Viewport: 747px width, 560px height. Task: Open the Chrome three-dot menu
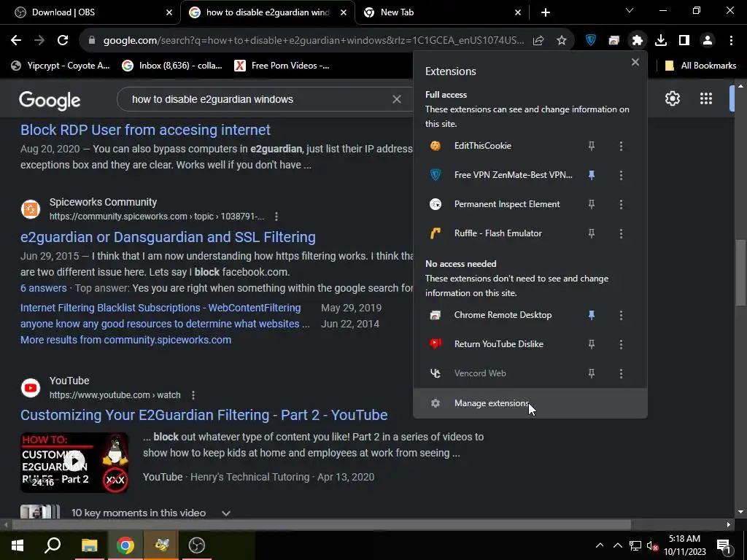coord(731,41)
